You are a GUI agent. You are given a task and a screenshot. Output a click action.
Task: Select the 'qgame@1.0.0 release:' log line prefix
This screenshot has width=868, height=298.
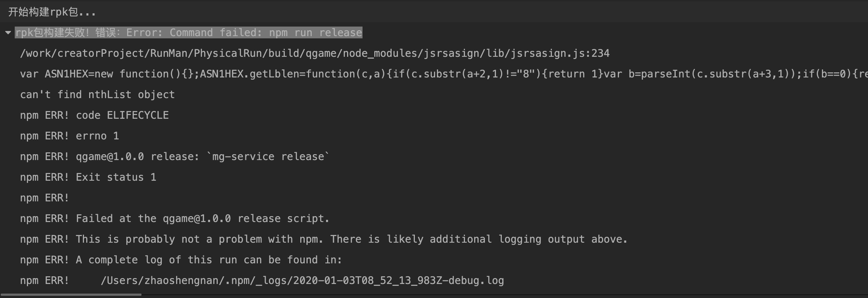[x=137, y=157]
